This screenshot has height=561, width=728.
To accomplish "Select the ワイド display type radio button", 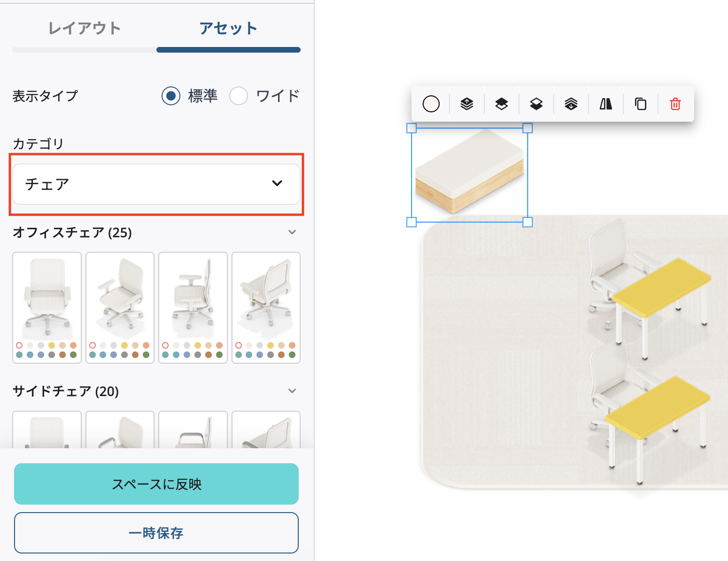I will (239, 96).
